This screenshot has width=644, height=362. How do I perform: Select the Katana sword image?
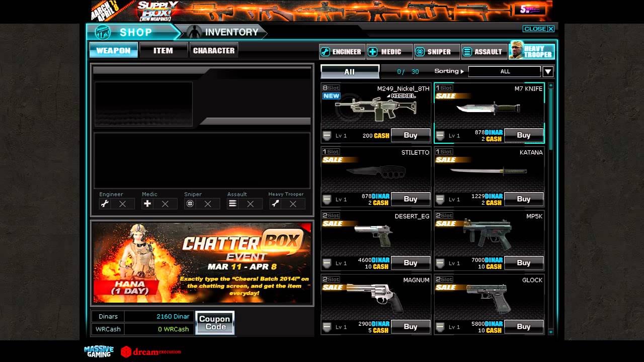tap(488, 171)
